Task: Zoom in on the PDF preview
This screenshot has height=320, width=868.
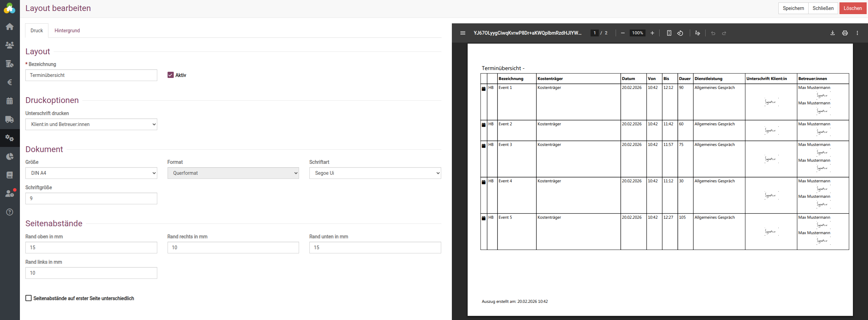Action: click(652, 33)
